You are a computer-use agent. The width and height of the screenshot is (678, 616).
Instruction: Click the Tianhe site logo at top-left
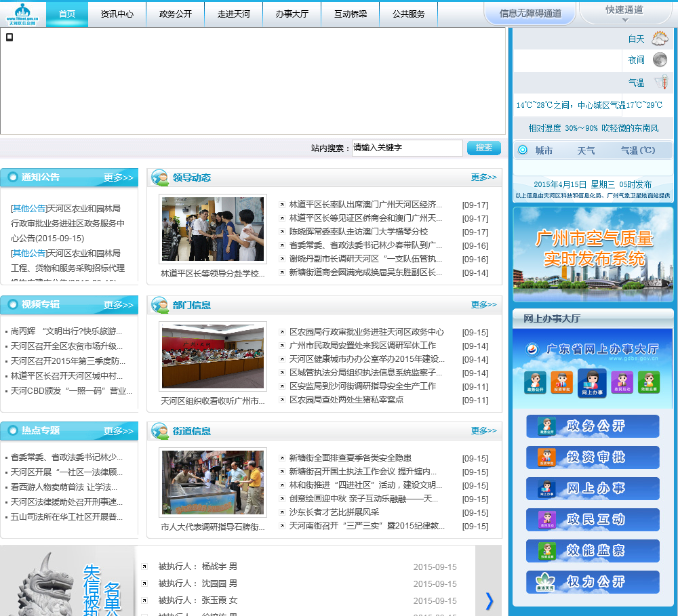[x=24, y=14]
